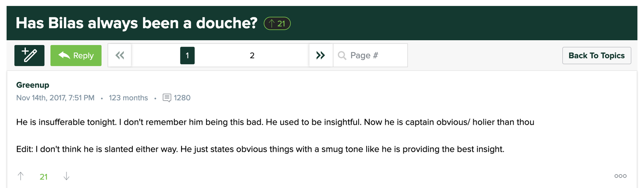
Task: Click the Nov 14th, 2017 post timestamp
Action: 55,98
